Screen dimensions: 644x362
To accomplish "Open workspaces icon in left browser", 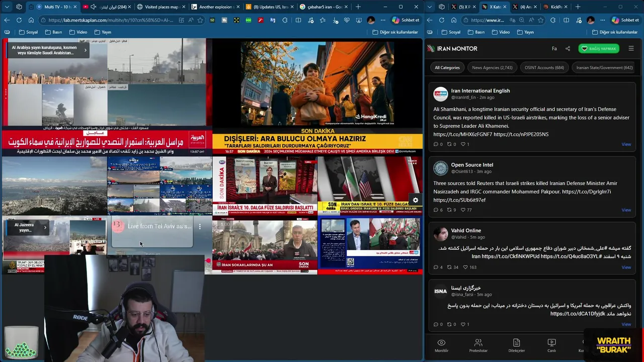I will tap(19, 7).
